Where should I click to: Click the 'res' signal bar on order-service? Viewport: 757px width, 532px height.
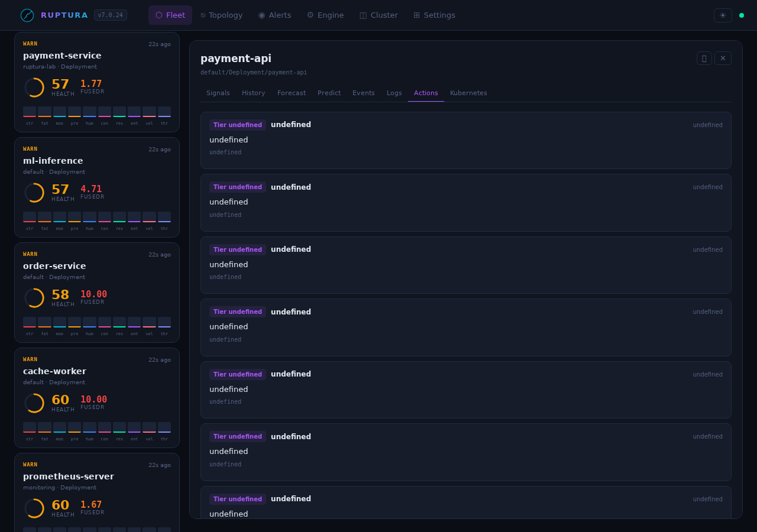click(x=119, y=322)
